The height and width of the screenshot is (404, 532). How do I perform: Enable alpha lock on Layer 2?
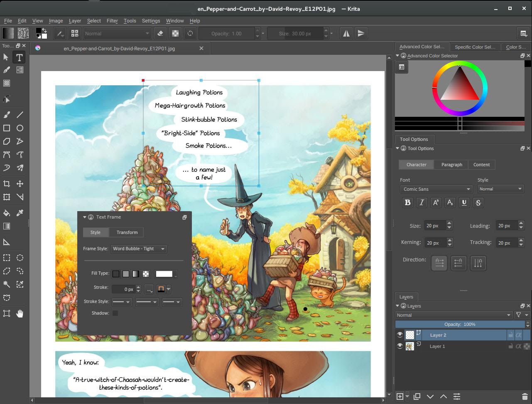pos(518,334)
